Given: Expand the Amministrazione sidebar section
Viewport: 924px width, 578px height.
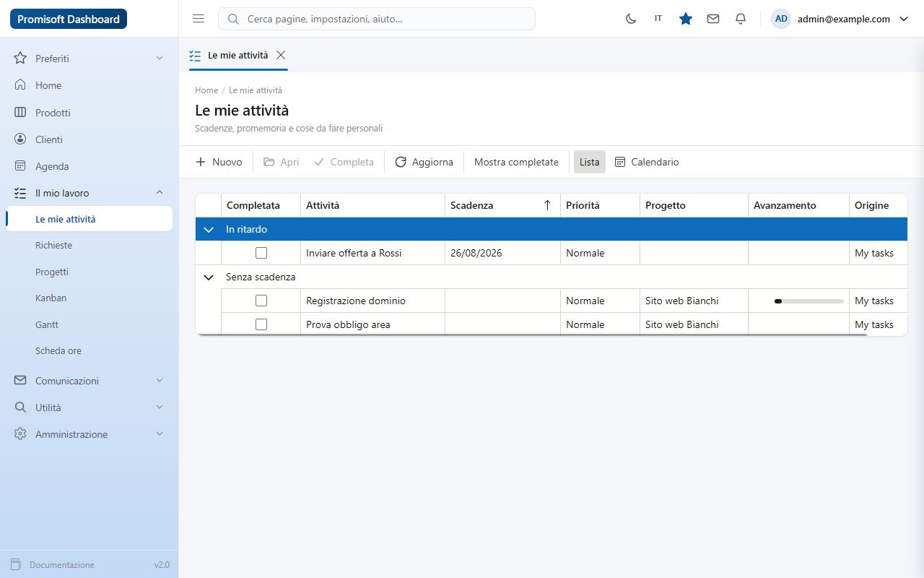Looking at the screenshot, I should [89, 434].
